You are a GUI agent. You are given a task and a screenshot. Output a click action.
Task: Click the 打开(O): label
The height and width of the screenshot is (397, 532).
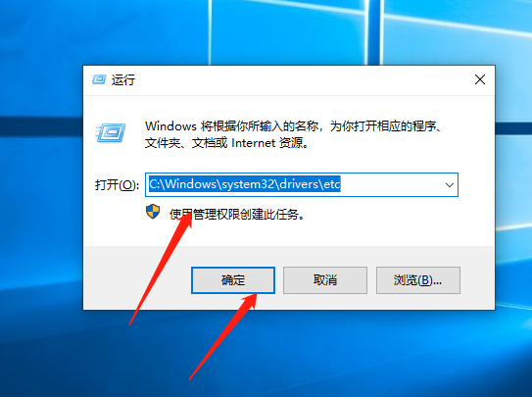117,185
